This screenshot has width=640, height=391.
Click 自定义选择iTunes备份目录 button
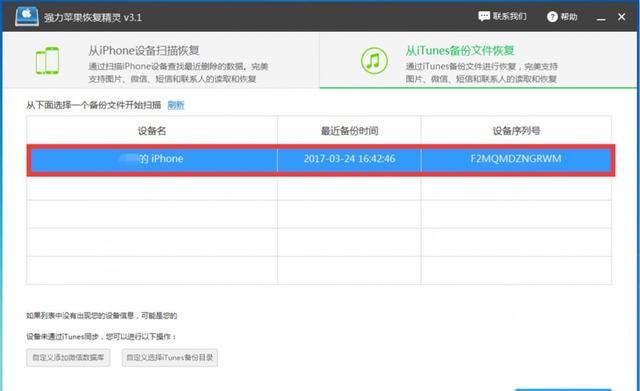[x=169, y=358]
